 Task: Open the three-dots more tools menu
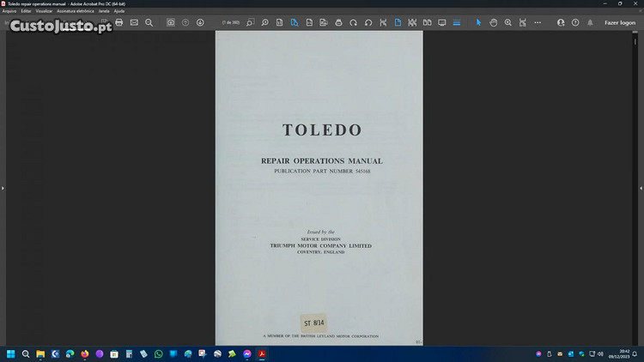(538, 22)
